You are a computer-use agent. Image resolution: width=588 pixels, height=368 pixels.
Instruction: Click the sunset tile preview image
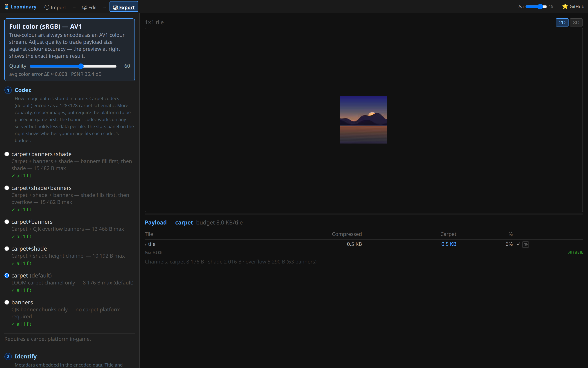(363, 120)
